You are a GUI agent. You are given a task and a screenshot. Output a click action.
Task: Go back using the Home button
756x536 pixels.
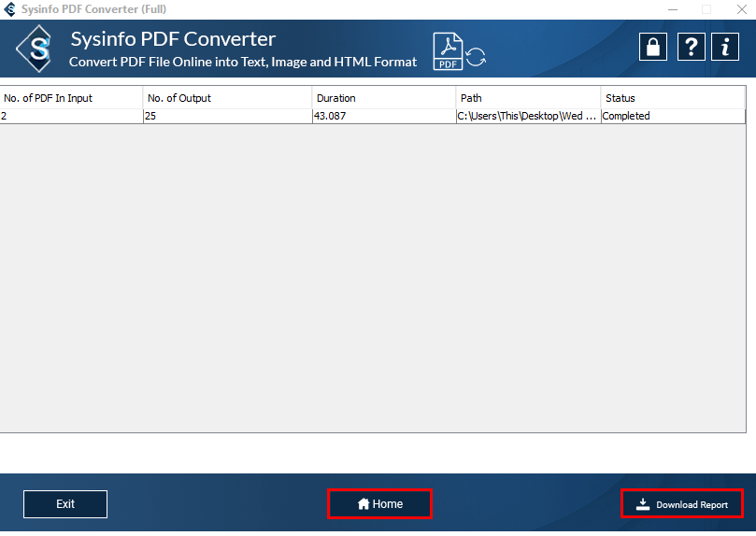point(379,504)
